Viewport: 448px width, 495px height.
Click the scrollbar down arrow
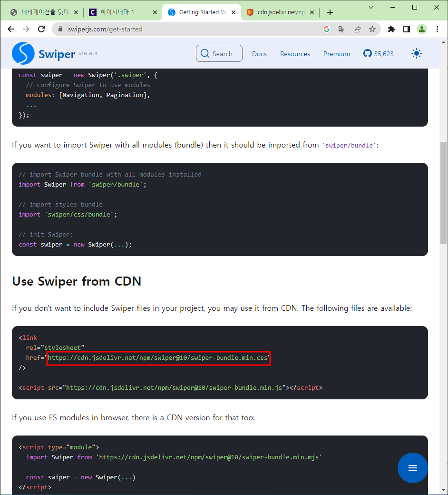pos(443,491)
